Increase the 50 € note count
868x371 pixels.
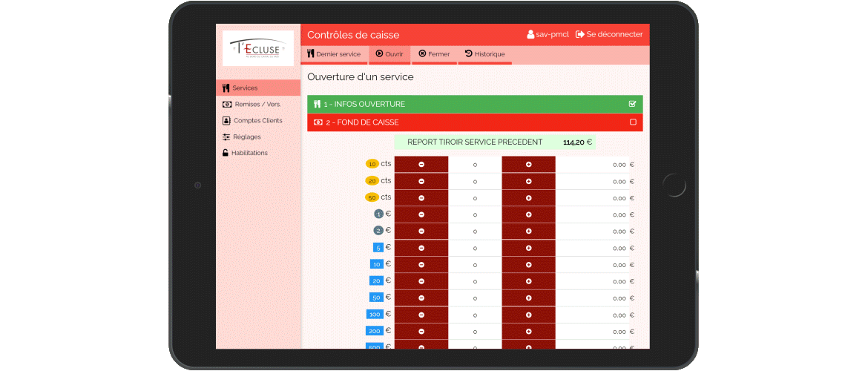click(x=529, y=298)
